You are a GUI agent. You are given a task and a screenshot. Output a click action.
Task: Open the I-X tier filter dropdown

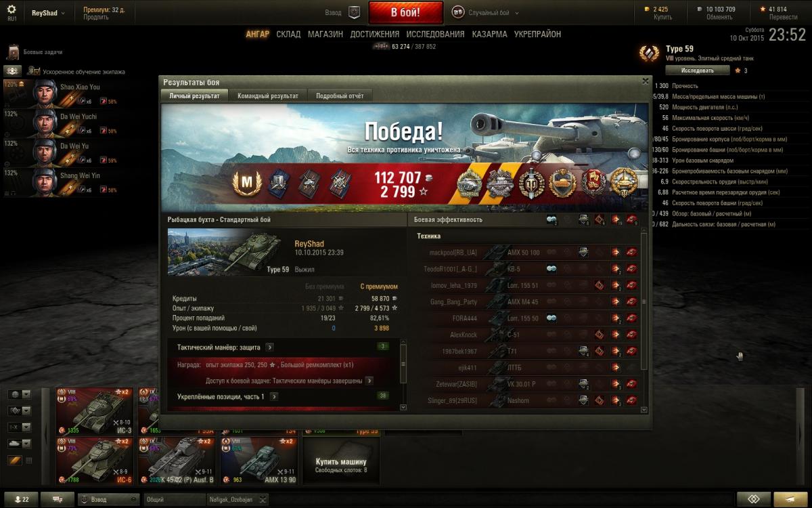(19, 427)
